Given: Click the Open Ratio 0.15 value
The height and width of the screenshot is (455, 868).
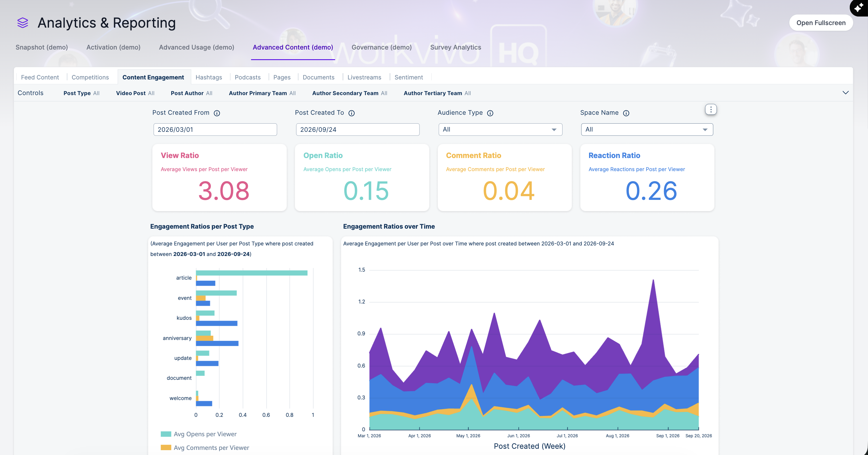Looking at the screenshot, I should click(x=366, y=191).
